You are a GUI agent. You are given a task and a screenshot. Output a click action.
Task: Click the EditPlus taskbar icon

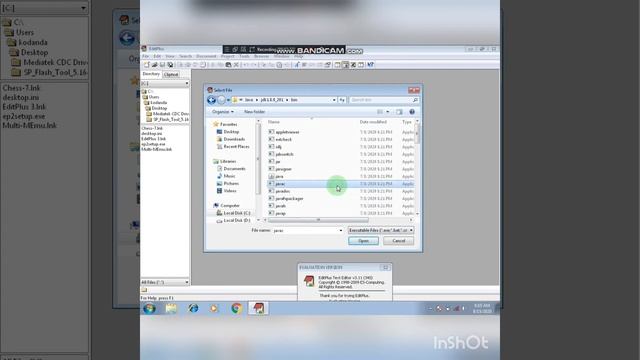258,308
